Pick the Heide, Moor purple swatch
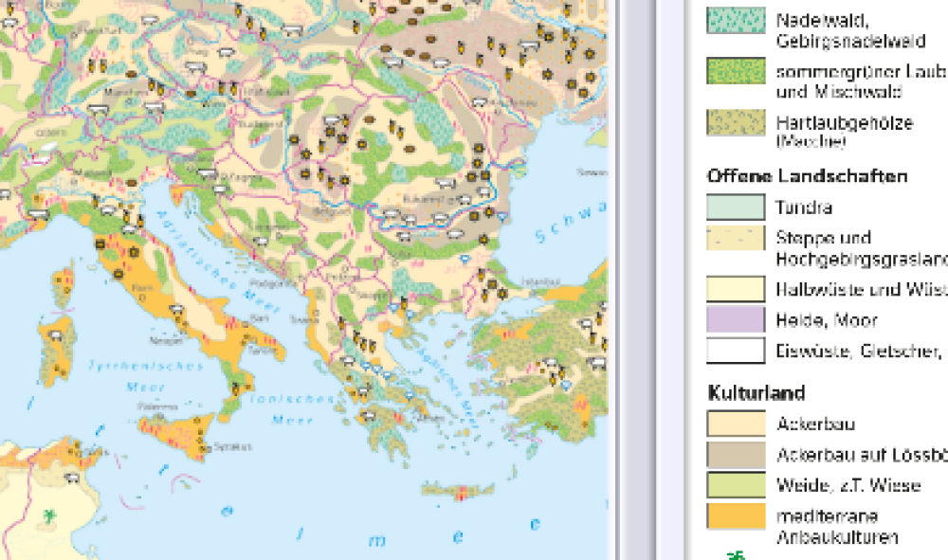Image resolution: width=948 pixels, height=560 pixels. [736, 320]
